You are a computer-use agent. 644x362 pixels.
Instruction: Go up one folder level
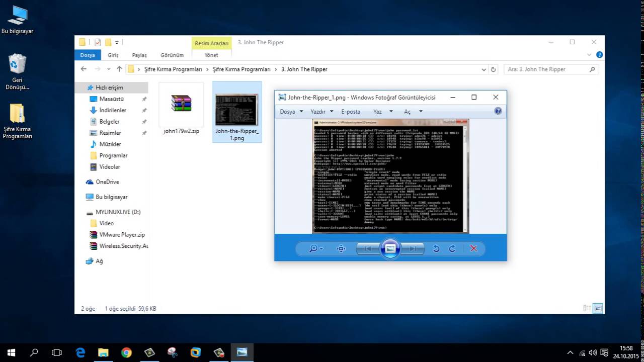tap(119, 69)
